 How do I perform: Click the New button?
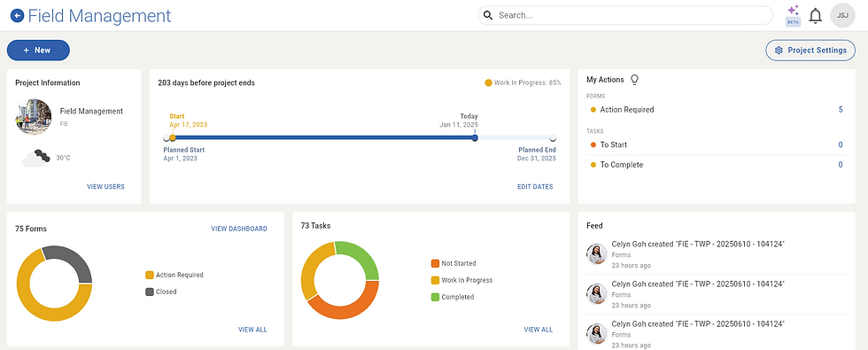click(x=38, y=50)
